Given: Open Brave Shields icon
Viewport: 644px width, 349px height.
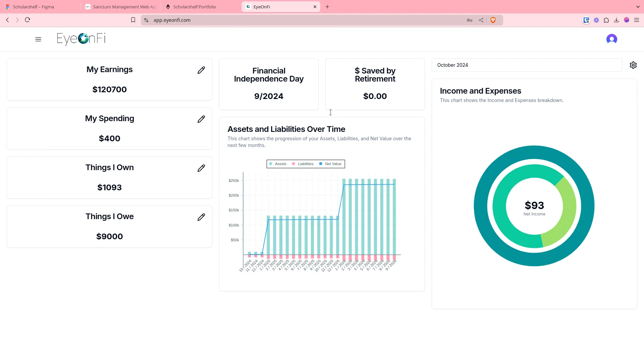Looking at the screenshot, I should click(493, 20).
